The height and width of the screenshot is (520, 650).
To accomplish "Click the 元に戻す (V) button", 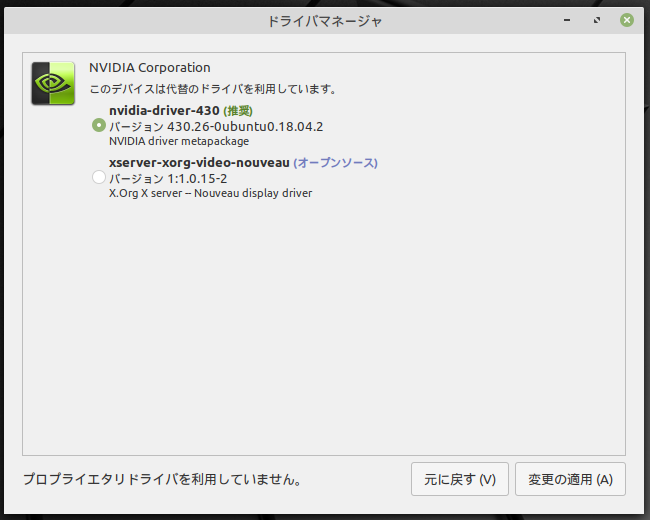I will (460, 479).
